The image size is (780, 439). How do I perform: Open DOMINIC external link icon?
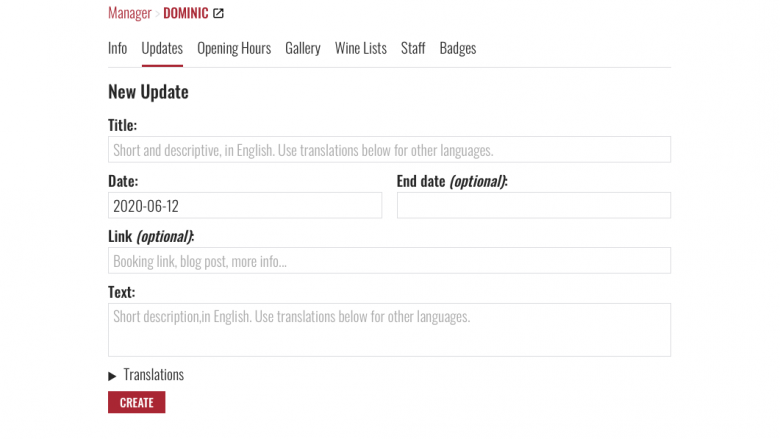218,13
